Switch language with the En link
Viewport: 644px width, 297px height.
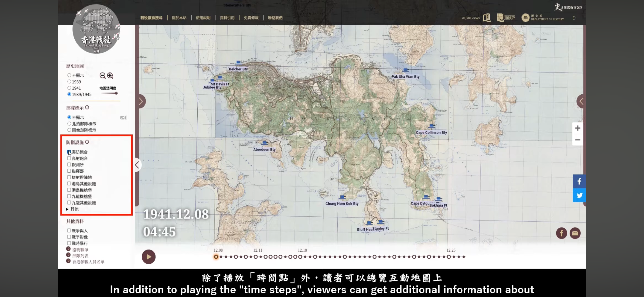tap(574, 18)
